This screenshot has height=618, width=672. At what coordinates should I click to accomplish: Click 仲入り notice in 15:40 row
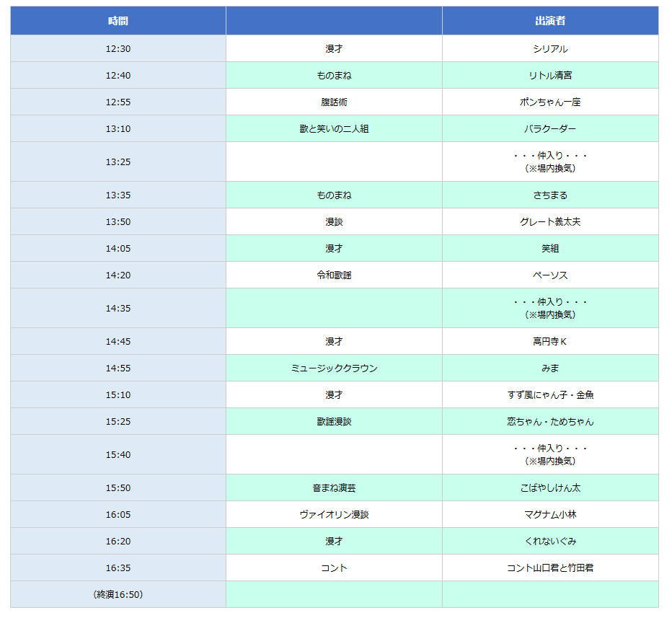tap(550, 454)
